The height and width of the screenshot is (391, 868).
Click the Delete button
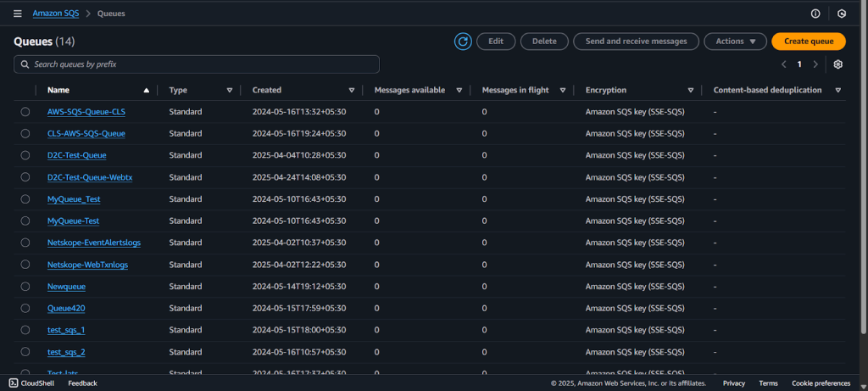(545, 42)
